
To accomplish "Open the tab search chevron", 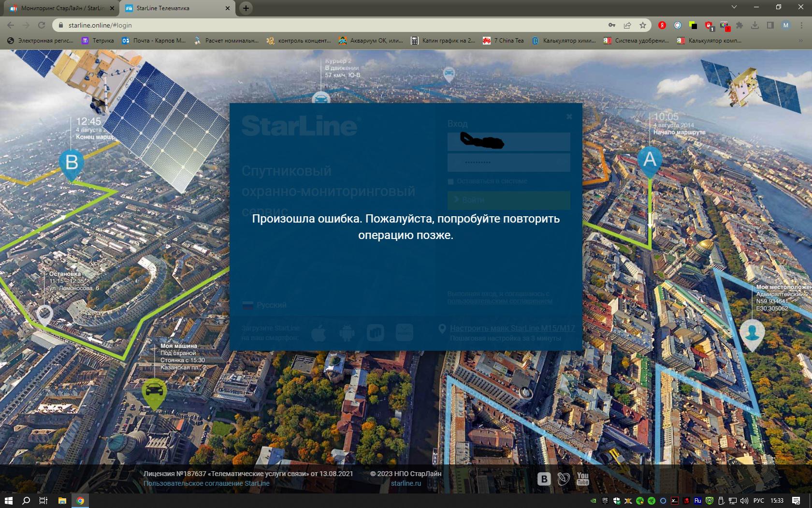I will click(734, 7).
